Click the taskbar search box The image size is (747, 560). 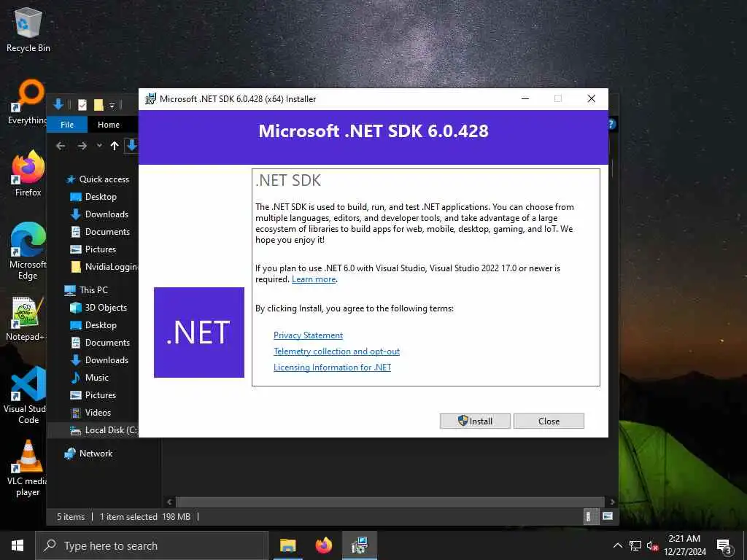[x=152, y=545]
